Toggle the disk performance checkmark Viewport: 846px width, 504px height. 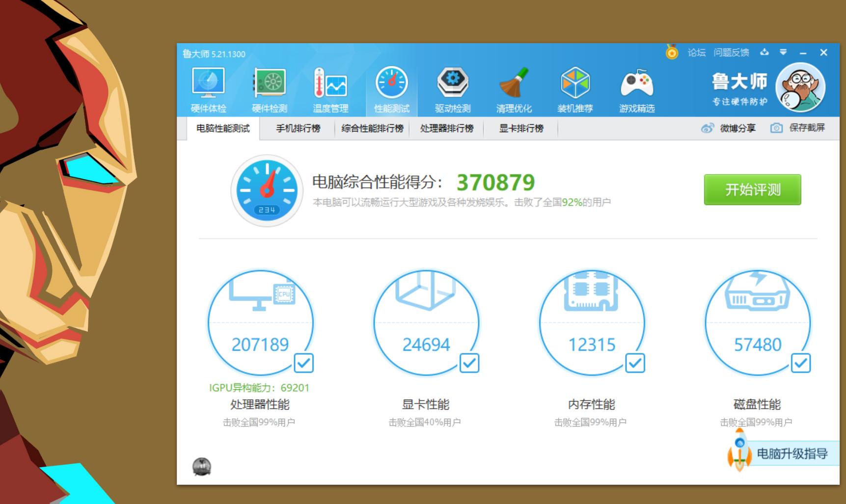click(x=800, y=363)
